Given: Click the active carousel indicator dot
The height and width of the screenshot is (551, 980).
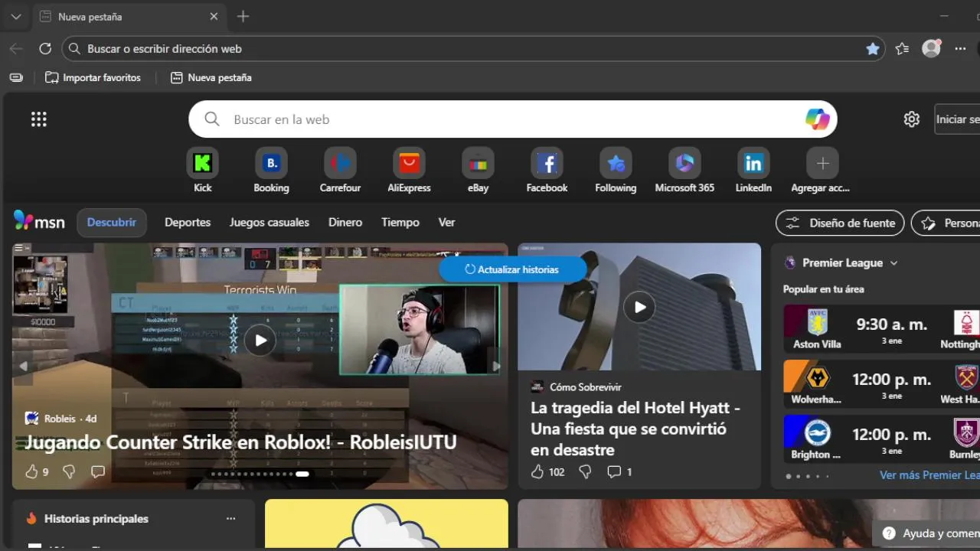Looking at the screenshot, I should tap(302, 474).
